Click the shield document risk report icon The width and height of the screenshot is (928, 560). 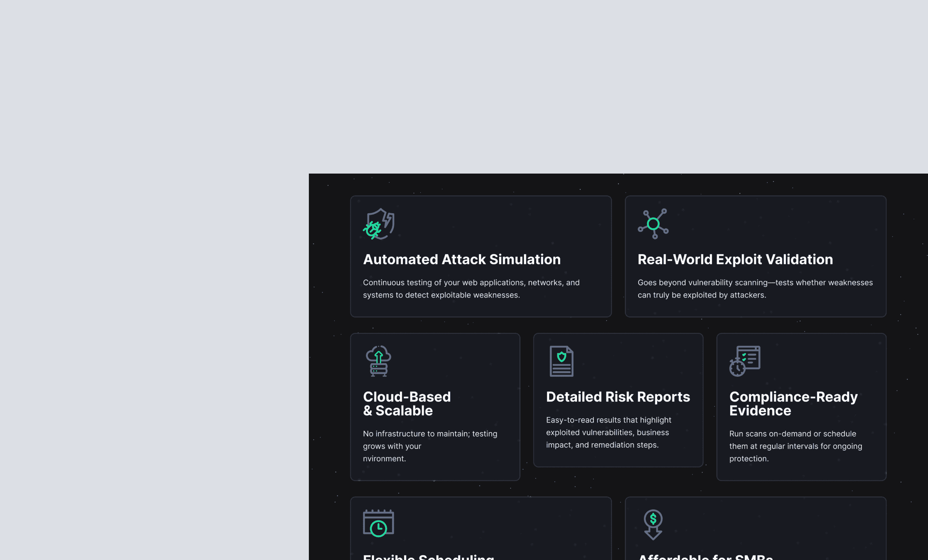pos(562,361)
